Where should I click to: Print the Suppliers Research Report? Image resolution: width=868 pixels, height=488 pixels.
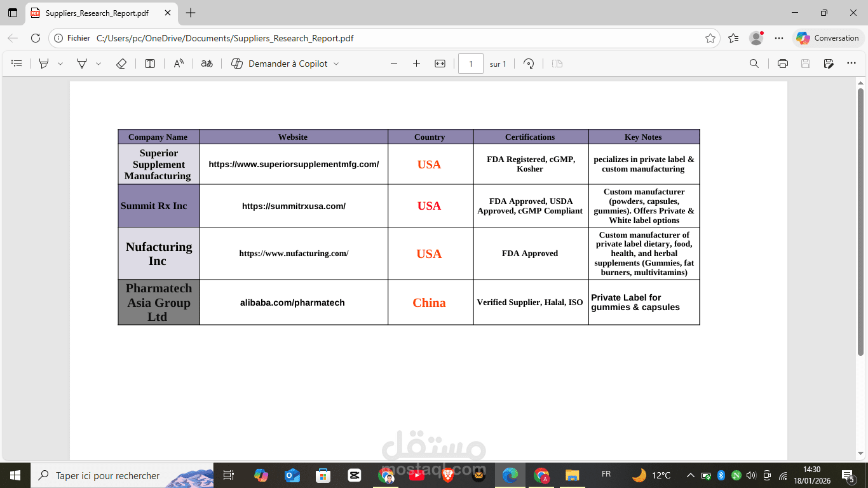tap(782, 64)
